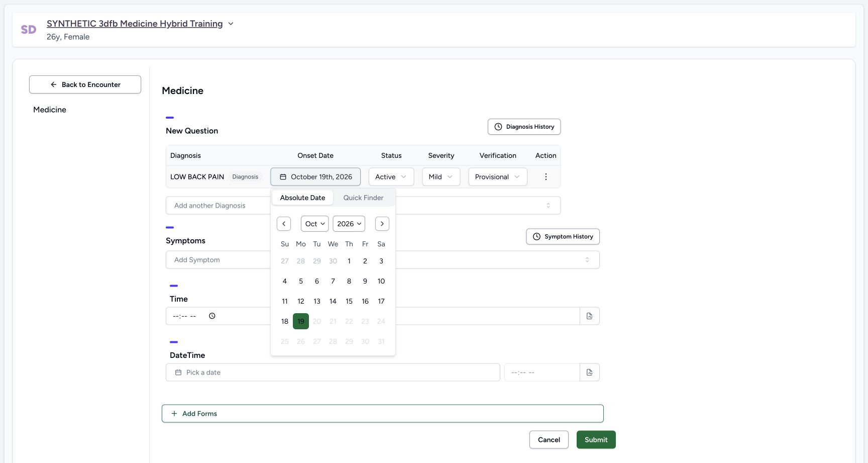
Task: Go to the previous month in the calendar
Action: click(284, 224)
